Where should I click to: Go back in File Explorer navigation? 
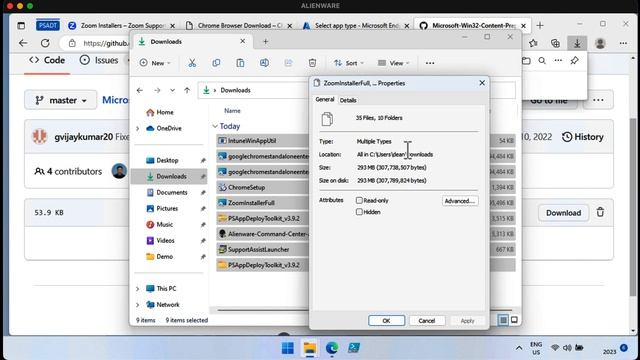pyautogui.click(x=140, y=90)
